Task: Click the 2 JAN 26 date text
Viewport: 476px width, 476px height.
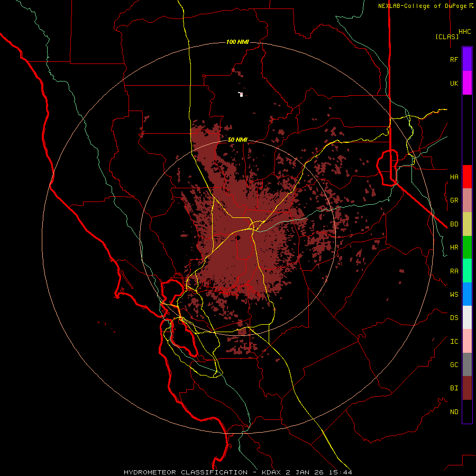Action: (x=305, y=472)
